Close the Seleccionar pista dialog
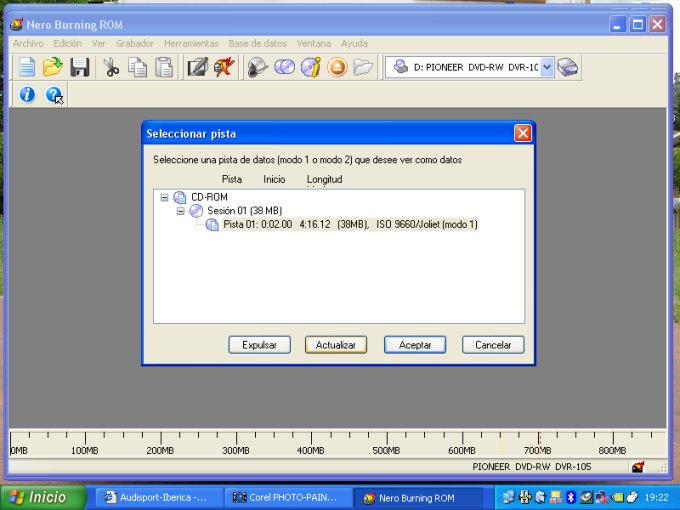The width and height of the screenshot is (680, 510). pyautogui.click(x=523, y=133)
